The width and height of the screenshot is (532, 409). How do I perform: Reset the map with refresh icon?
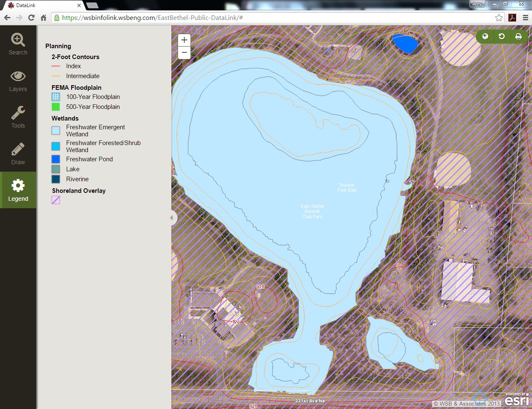(x=502, y=37)
